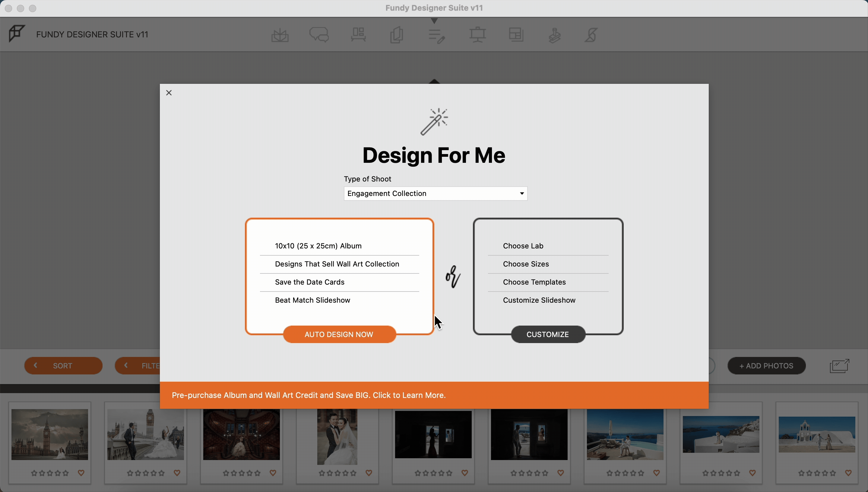Favorite the dark doorway woman silhouette photo
Screen dimensions: 868x492
point(465,473)
